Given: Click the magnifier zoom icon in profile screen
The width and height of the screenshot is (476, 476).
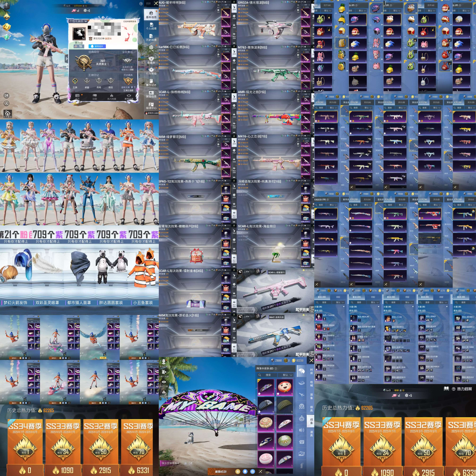Looking at the screenshot, I should [x=7, y=103].
